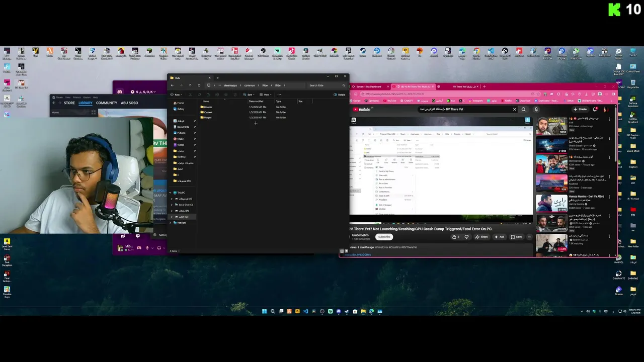Open Windows taskbar Search
Viewport: 644px width, 362px height.
click(x=273, y=312)
